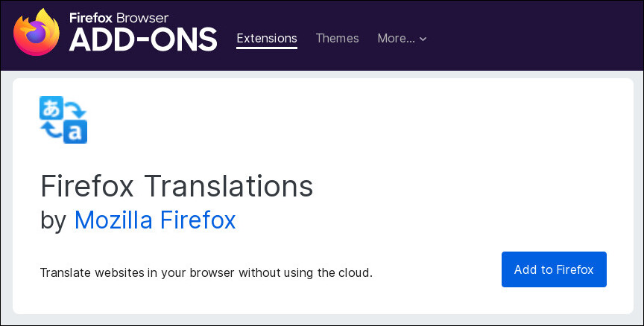Install with Add to Firefox button
Image resolution: width=644 pixels, height=326 pixels.
[554, 269]
